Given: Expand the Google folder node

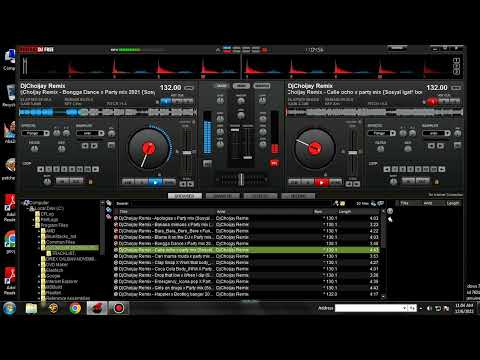Looking at the screenshot, I should click(39, 276).
